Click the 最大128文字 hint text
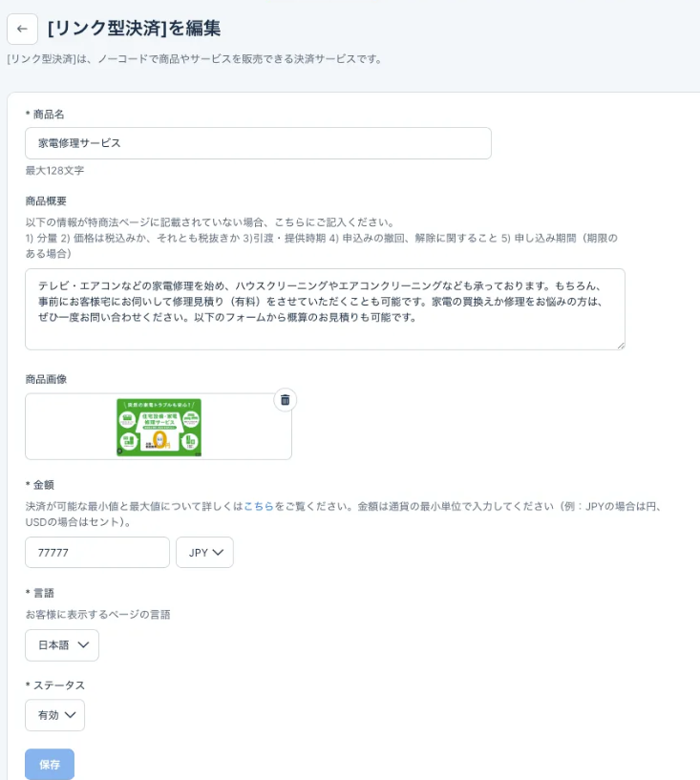 click(x=54, y=171)
